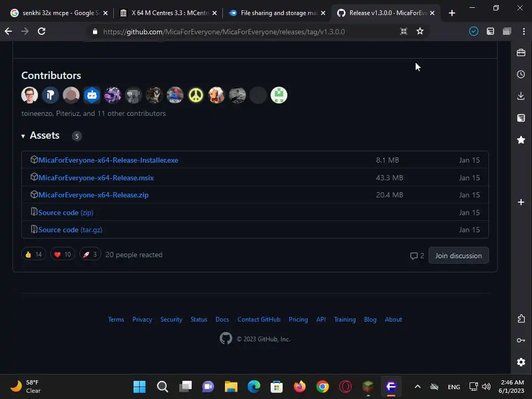Viewport: 532px width, 399px height.
Task: Open Piteriuz's contributor avatar
Action: click(x=50, y=95)
